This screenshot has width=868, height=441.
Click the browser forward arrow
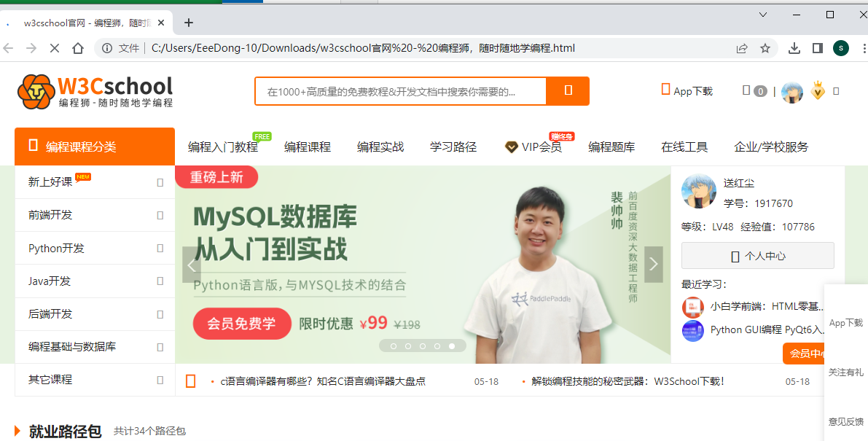pos(31,48)
